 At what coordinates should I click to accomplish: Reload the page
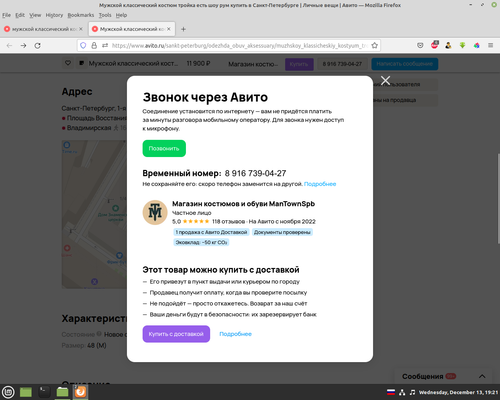tap(38, 45)
